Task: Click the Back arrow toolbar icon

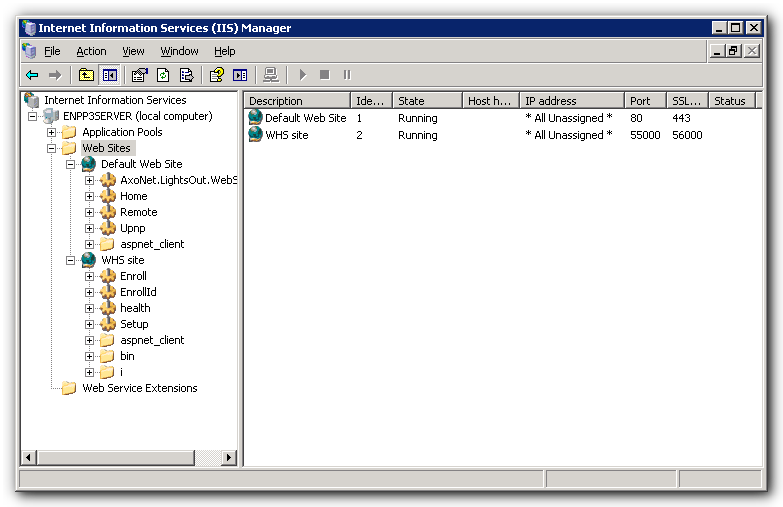Action: point(32,75)
